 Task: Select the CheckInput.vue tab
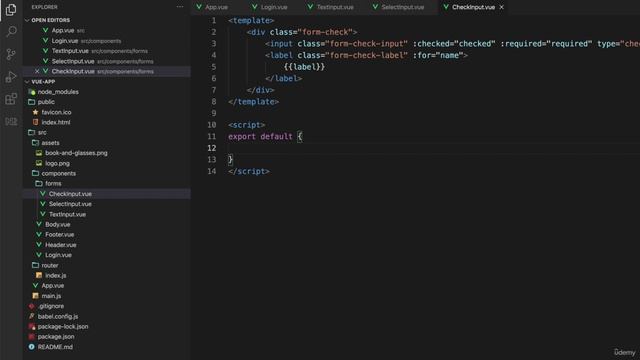tap(473, 7)
